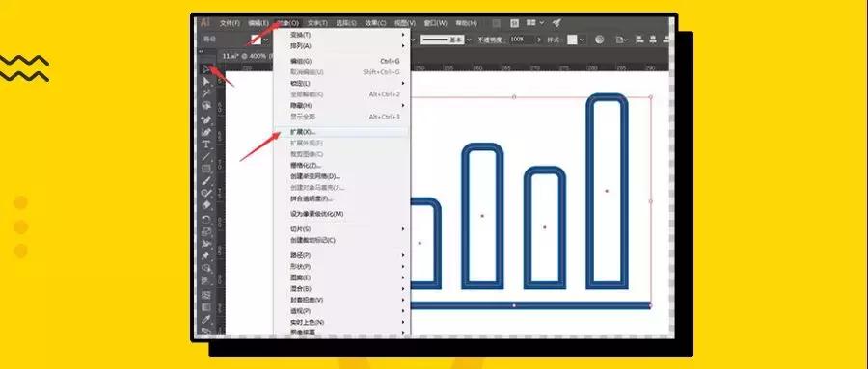This screenshot has width=868, height=369.
Task: Select the Type tool
Action: click(206, 145)
